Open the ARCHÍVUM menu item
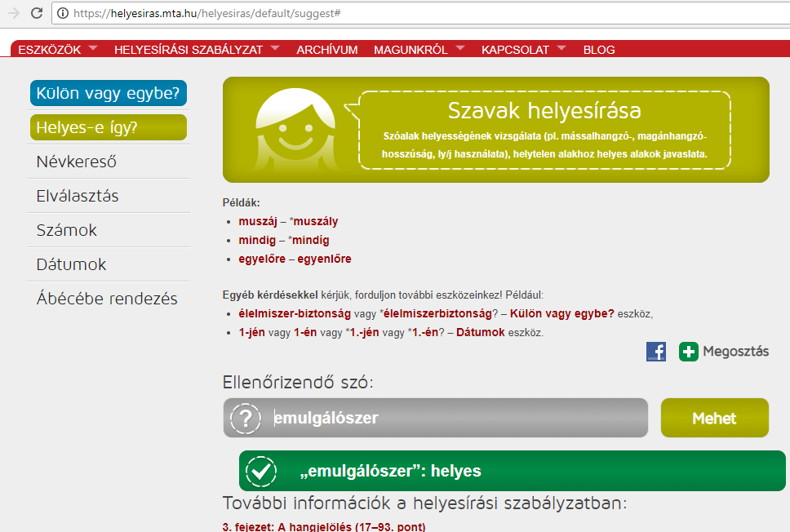 pyautogui.click(x=326, y=50)
